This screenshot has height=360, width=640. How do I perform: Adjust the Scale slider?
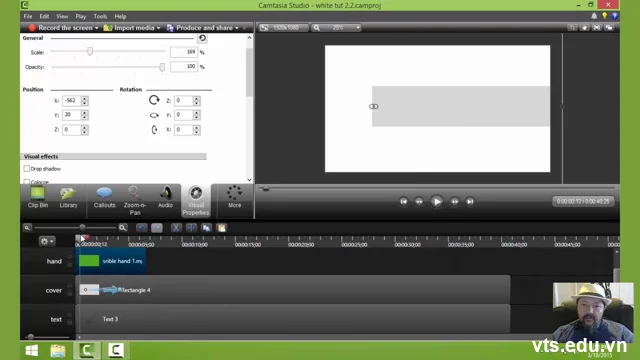[x=90, y=51]
